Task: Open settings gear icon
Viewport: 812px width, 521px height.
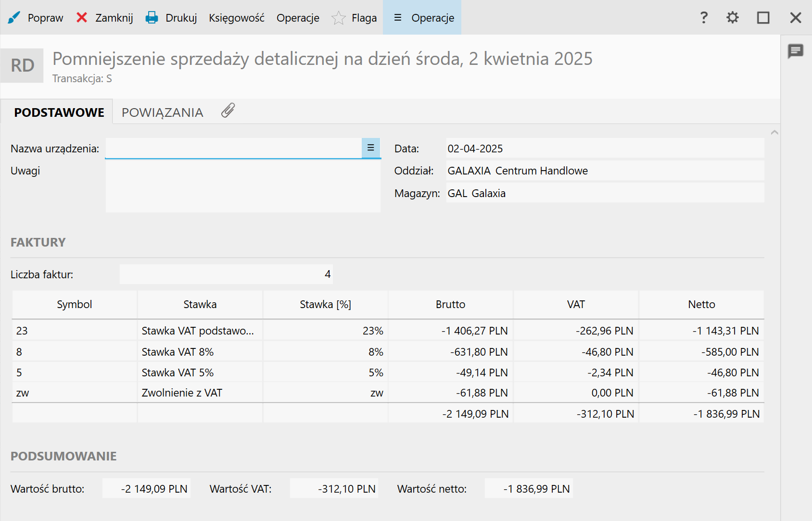Action: click(x=733, y=18)
